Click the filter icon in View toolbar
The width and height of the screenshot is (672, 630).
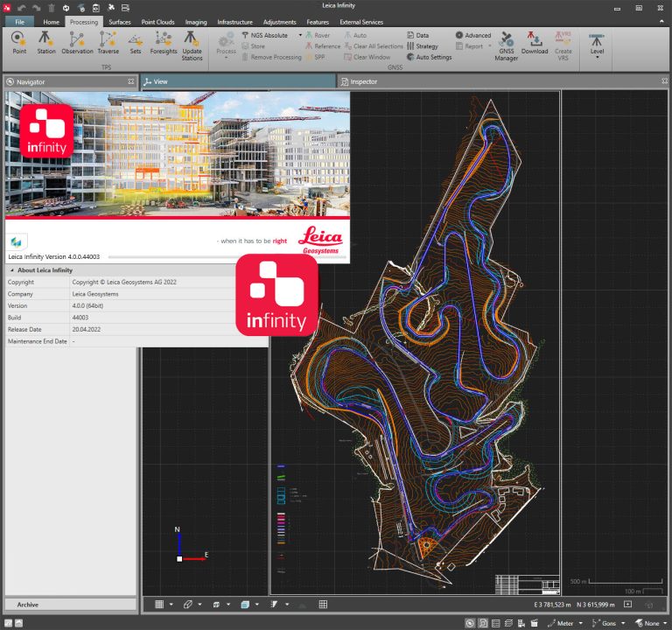[x=274, y=605]
